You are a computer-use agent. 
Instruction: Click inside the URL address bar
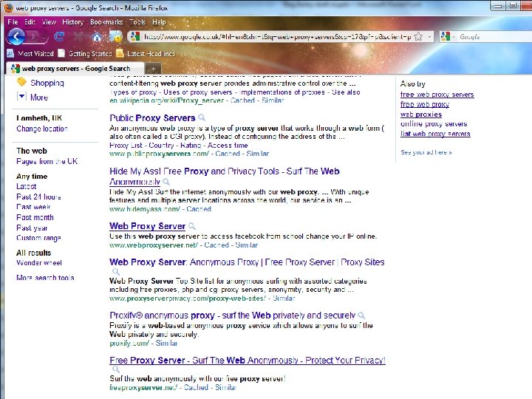point(276,36)
